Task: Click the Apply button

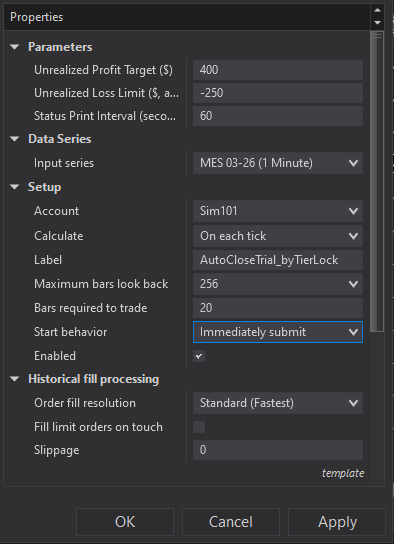Action: (337, 522)
